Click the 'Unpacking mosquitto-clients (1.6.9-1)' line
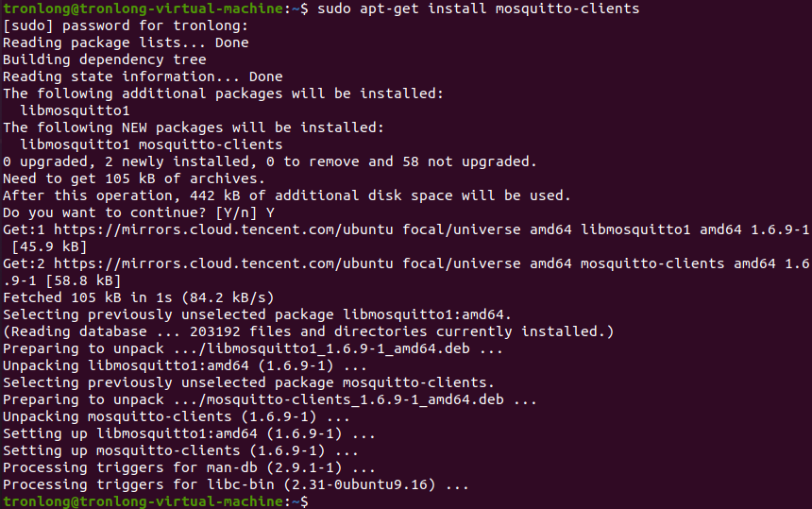Viewport: 812px width, 509px height. pyautogui.click(x=177, y=416)
